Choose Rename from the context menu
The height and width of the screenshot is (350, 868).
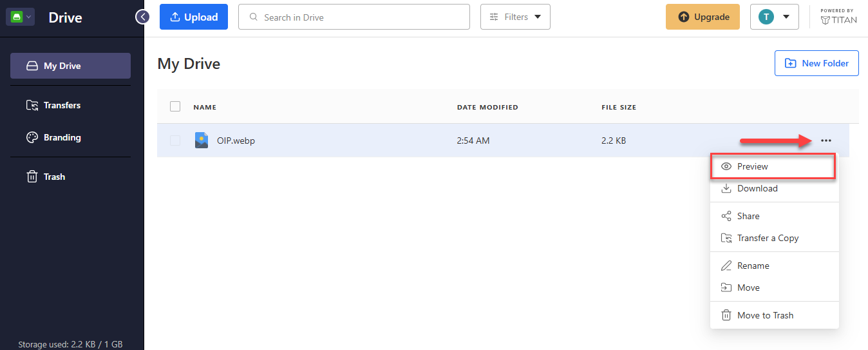[775, 266]
